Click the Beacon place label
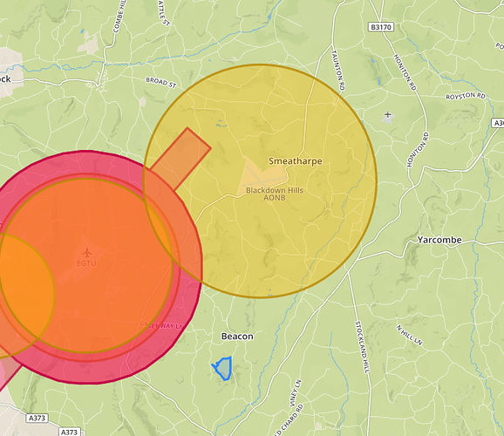 tap(237, 337)
